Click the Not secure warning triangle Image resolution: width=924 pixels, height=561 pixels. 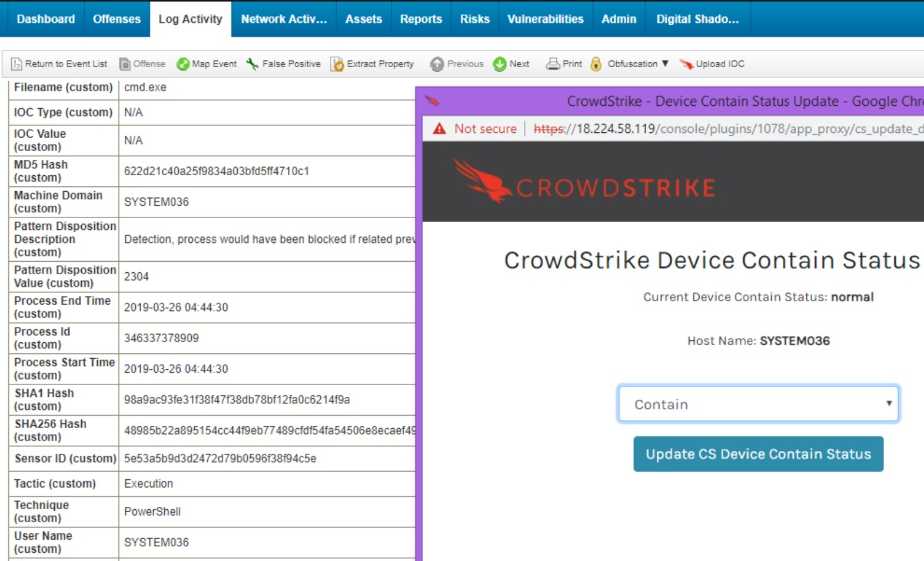[440, 129]
